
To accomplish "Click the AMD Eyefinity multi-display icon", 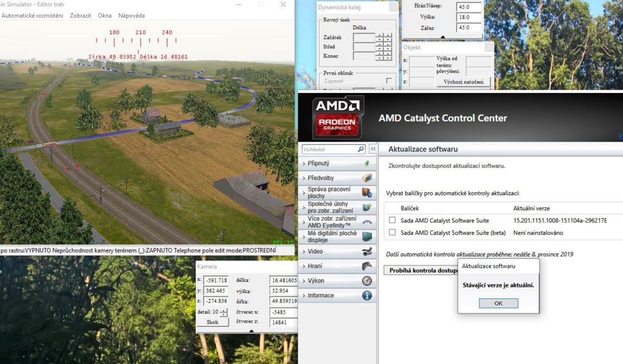I will tap(367, 222).
